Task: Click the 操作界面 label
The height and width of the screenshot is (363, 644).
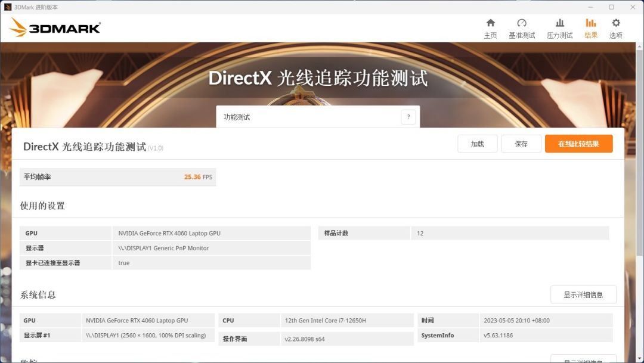Action: pyautogui.click(x=235, y=339)
